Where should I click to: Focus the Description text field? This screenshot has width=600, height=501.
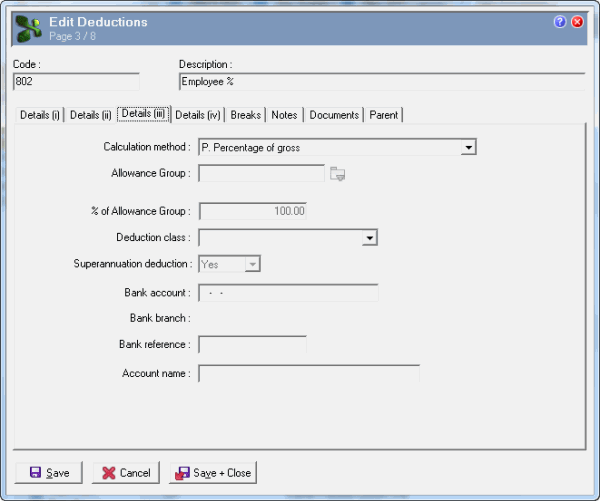(382, 82)
